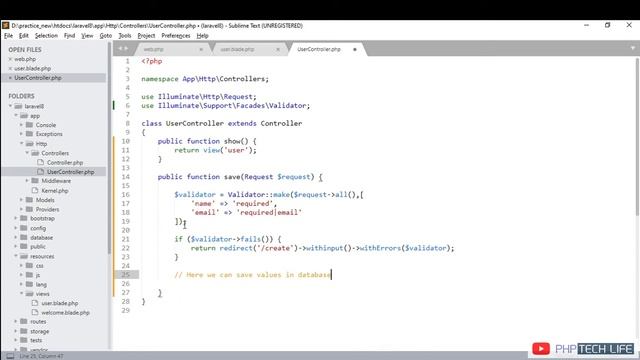The width and height of the screenshot is (640, 360).
Task: Collapse the laravel8 root folder
Action: pos(11,106)
